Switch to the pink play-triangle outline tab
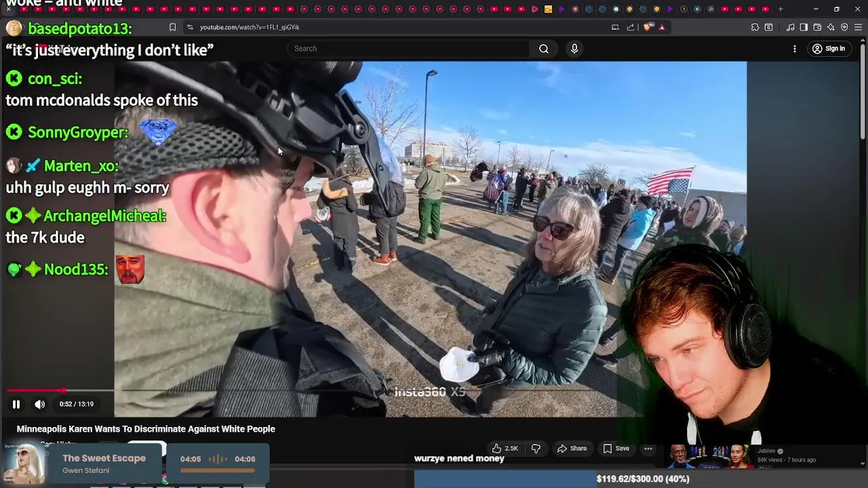The width and height of the screenshot is (868, 488). point(534,9)
